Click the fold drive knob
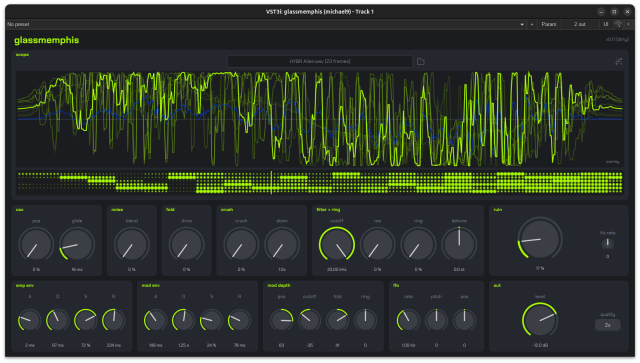640x363 pixels. 186,245
